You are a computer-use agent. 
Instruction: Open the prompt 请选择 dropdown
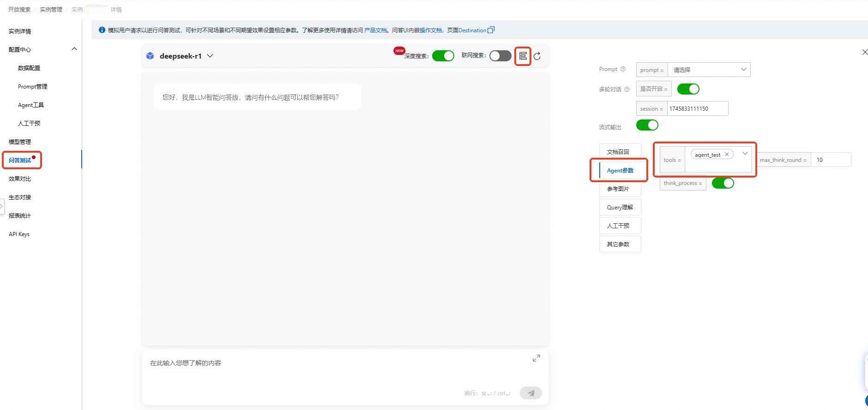pos(709,70)
